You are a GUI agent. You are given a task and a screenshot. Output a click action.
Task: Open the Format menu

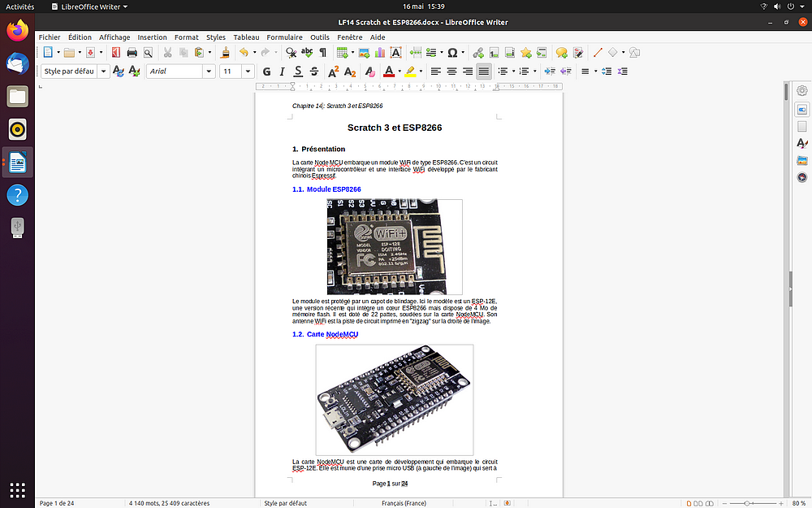187,37
